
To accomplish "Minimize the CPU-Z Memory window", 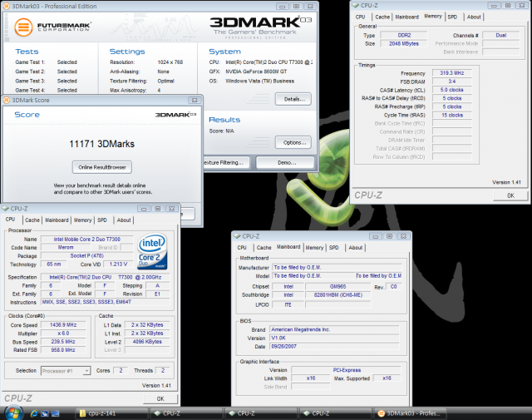I will (494, 6).
